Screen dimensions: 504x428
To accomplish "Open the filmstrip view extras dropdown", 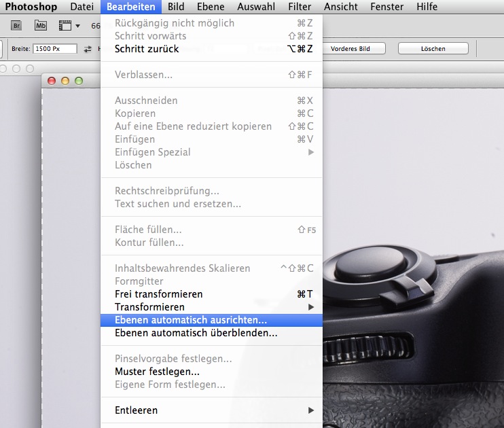I will click(69, 26).
